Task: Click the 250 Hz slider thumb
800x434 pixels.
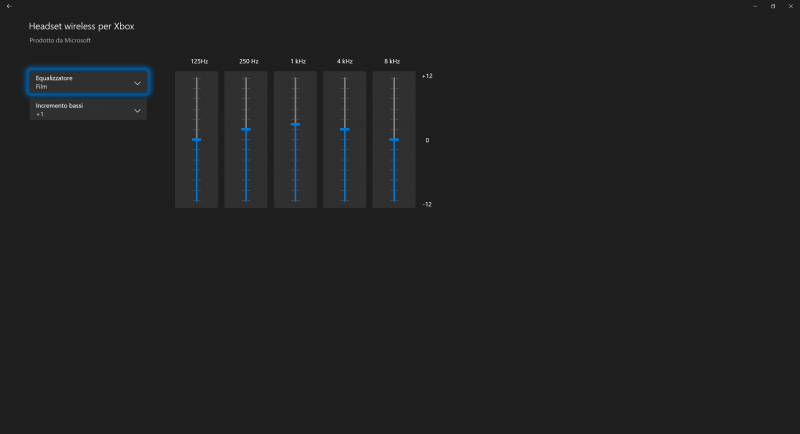Action: [246, 130]
